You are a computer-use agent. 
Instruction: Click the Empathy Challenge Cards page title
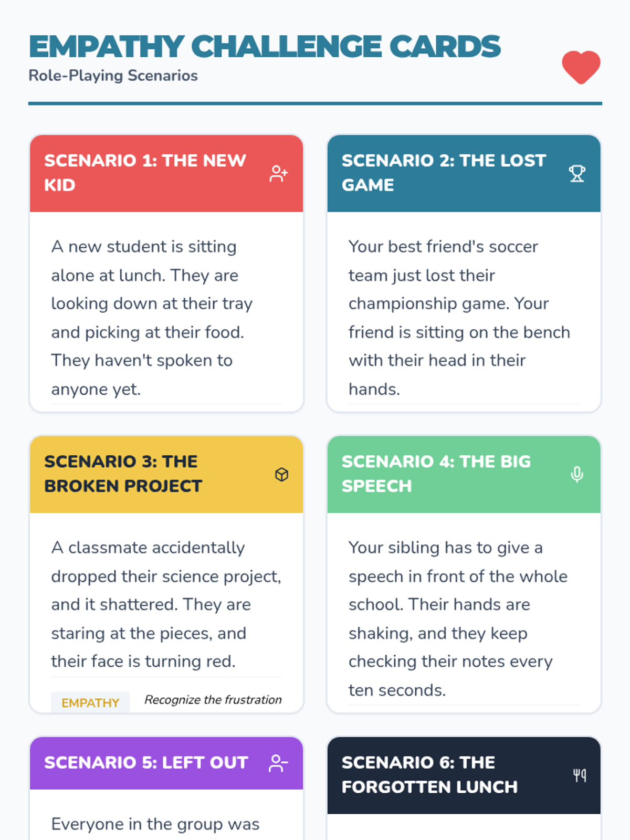[x=265, y=46]
